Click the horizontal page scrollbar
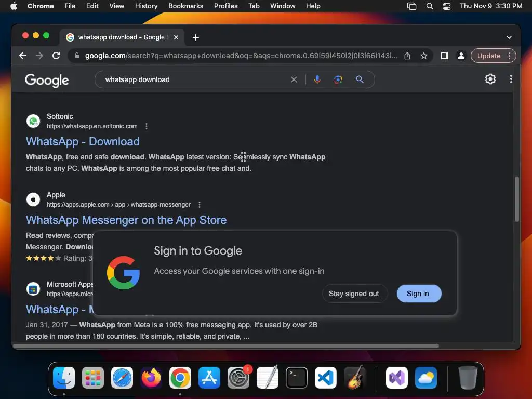532x399 pixels. pos(225,346)
